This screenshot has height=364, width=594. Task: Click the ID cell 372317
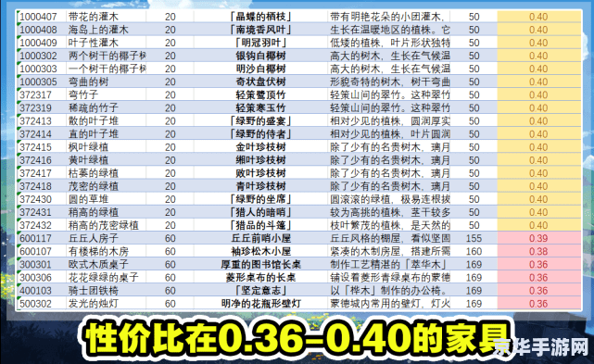(35, 94)
